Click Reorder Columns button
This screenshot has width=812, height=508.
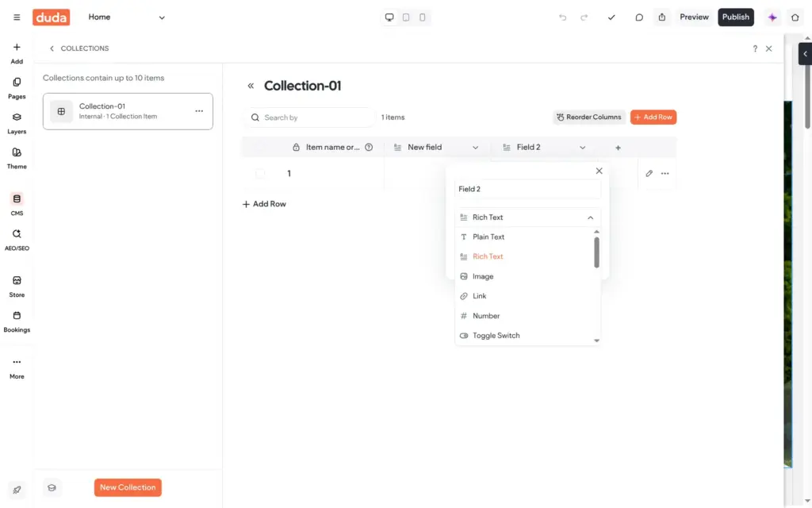pyautogui.click(x=589, y=117)
